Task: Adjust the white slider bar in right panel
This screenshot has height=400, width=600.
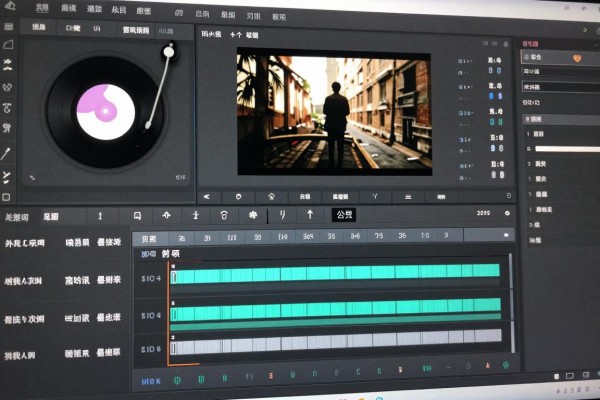Action: point(567,149)
